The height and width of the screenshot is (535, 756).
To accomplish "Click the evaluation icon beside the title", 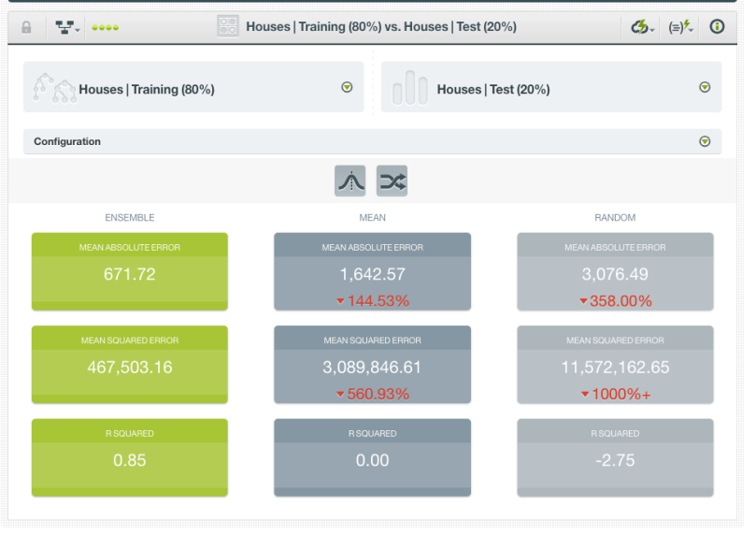I will (228, 26).
